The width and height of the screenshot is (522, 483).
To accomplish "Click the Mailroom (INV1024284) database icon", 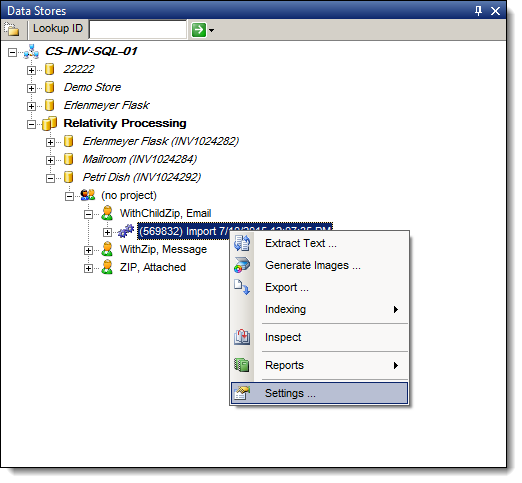I will 69,159.
